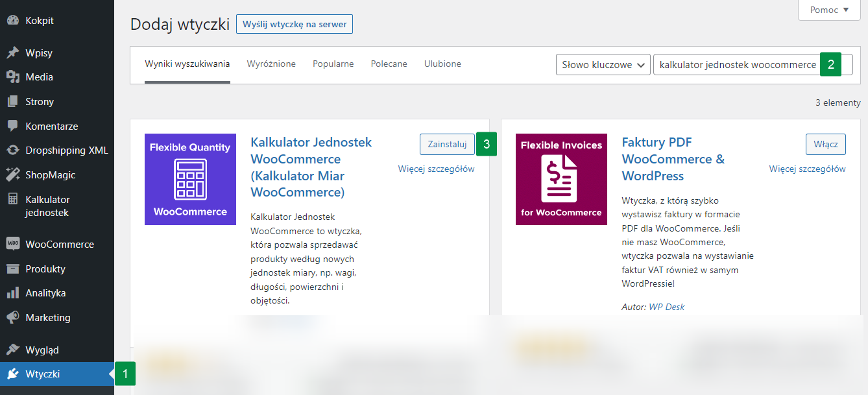This screenshot has width=868, height=395.
Task: Open Kokpit from the sidebar
Action: click(x=57, y=20)
